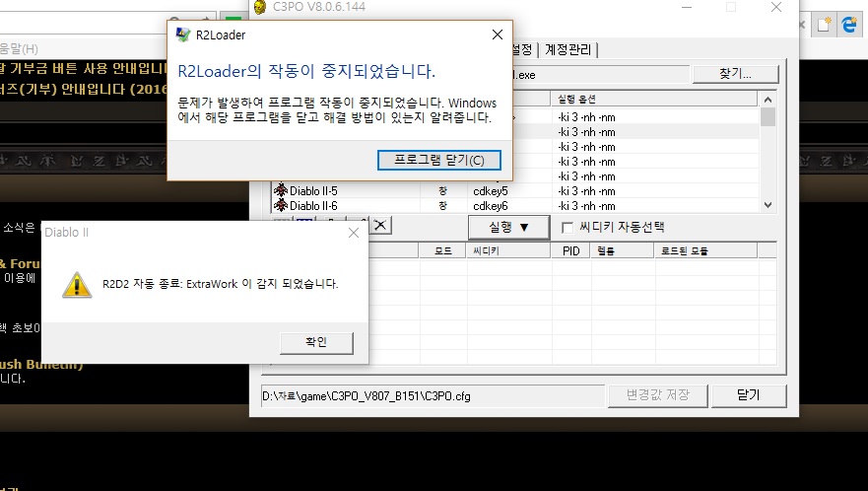This screenshot has width=868, height=491.
Task: Select the 'Diablo II-5' row name
Action: [x=313, y=191]
